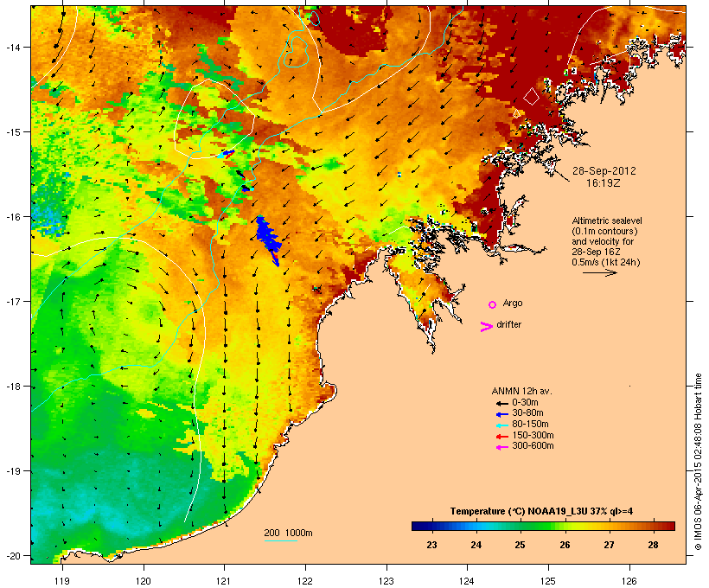The image size is (709, 588).
Task: Click the 'ANMN 12h av.' legend heading
Action: coord(521,391)
